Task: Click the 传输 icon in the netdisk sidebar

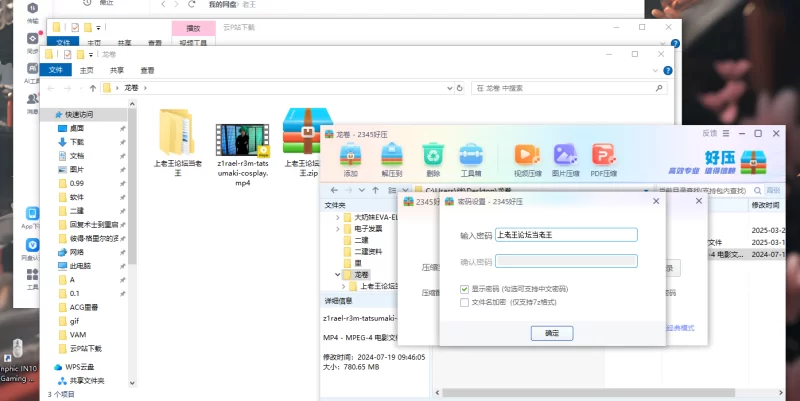Action: click(32, 9)
